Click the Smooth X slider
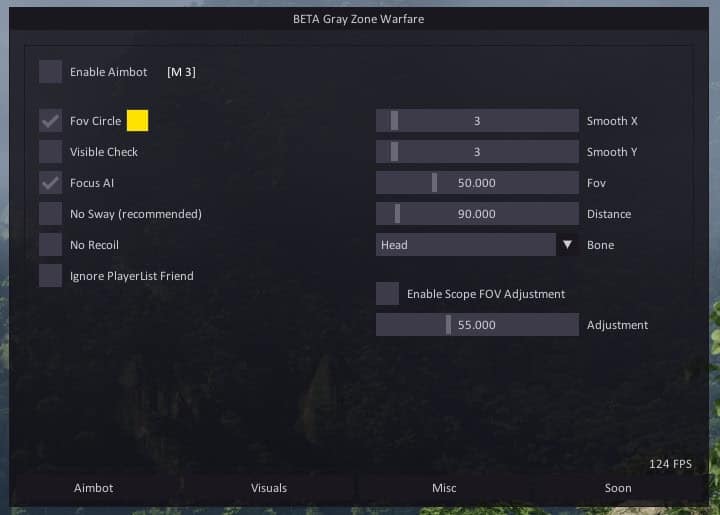 click(477, 121)
